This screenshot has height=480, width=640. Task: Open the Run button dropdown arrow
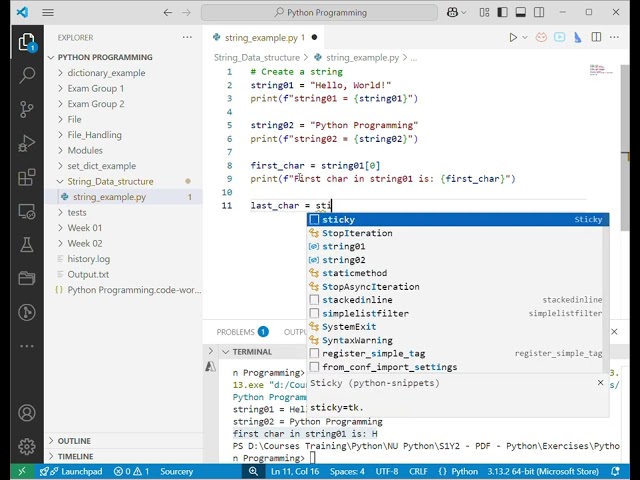click(525, 38)
